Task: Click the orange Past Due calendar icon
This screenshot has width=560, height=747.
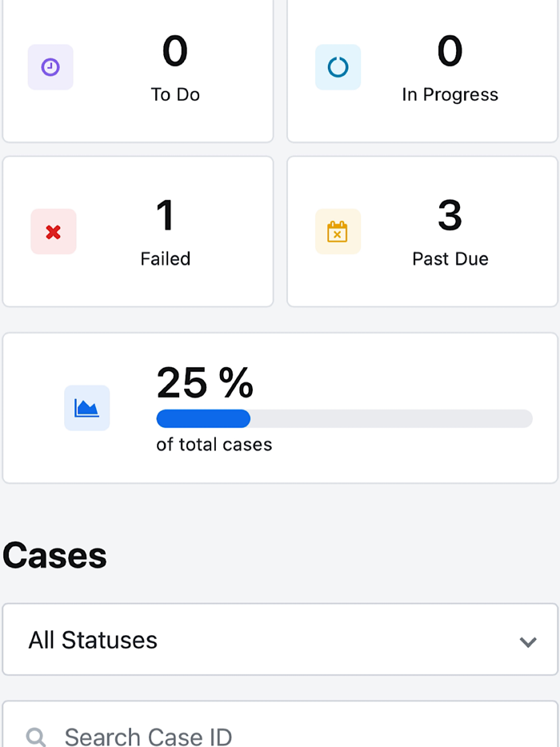Action: pos(338,232)
